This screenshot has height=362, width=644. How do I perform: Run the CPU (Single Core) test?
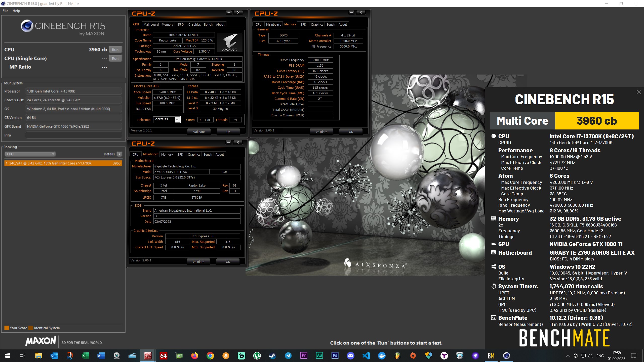115,58
